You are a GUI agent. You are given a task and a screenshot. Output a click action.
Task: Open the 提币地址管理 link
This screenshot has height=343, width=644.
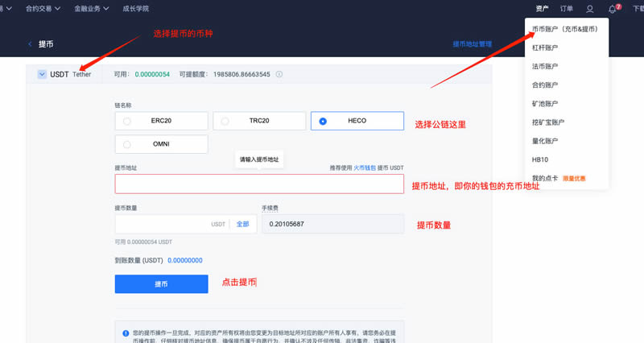click(x=472, y=44)
